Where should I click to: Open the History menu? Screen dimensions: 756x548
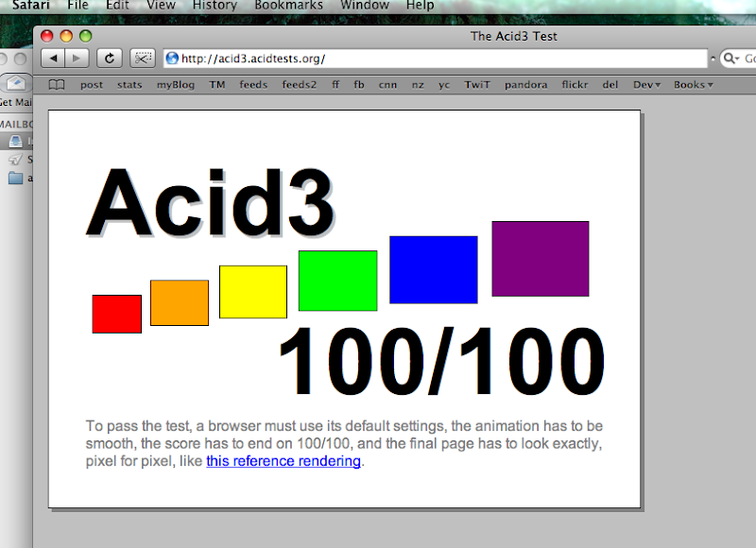pyautogui.click(x=215, y=6)
